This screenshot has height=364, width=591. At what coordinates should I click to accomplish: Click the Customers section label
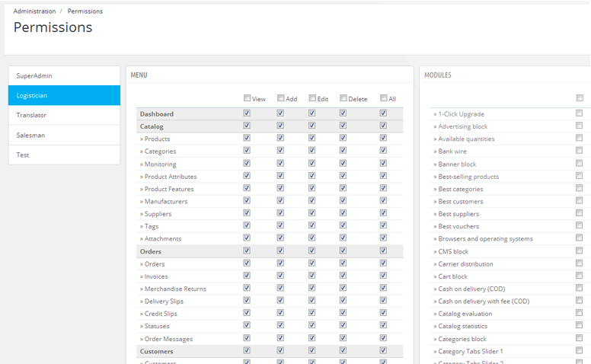point(156,351)
